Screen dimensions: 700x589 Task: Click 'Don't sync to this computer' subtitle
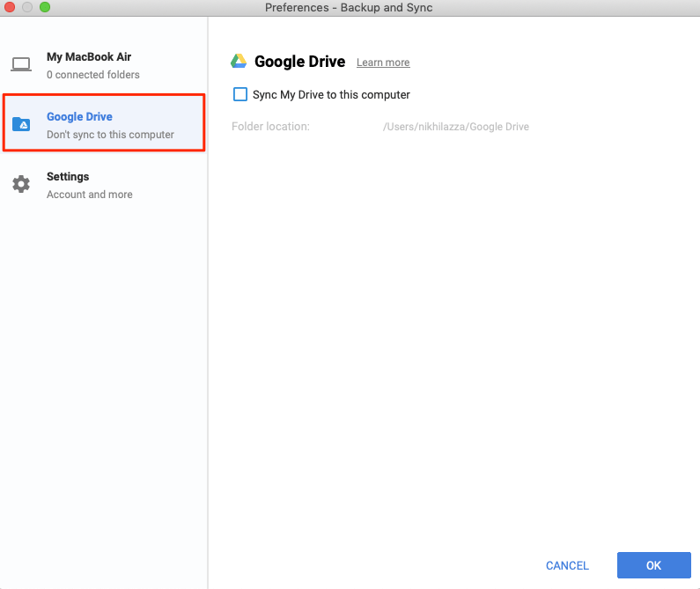(110, 135)
